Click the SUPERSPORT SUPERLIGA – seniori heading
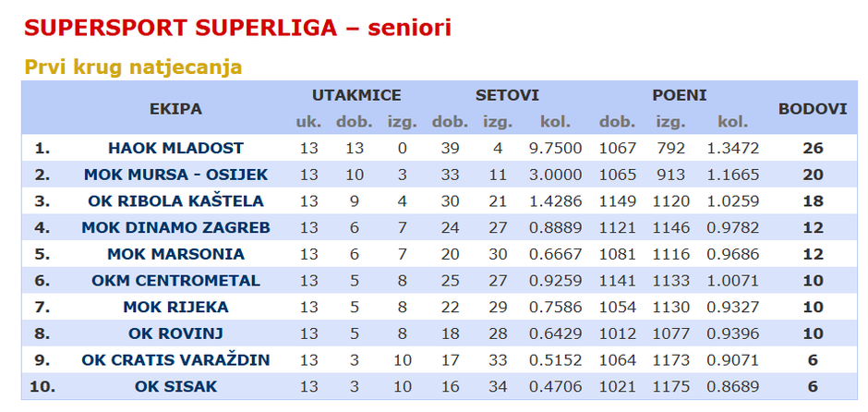The width and height of the screenshot is (868, 412). point(237,28)
